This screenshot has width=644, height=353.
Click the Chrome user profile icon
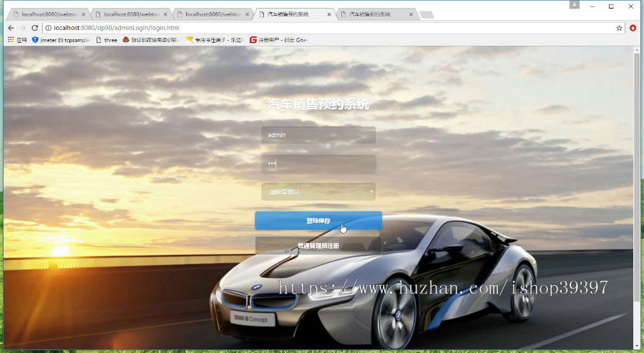click(574, 5)
